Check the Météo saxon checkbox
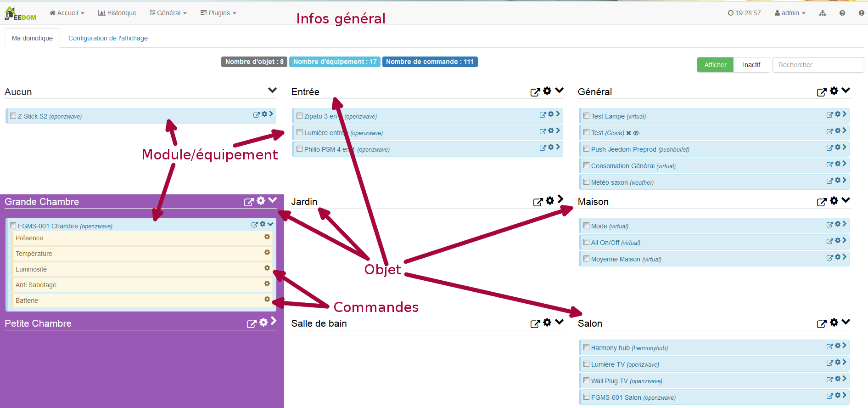This screenshot has height=408, width=868. [587, 182]
